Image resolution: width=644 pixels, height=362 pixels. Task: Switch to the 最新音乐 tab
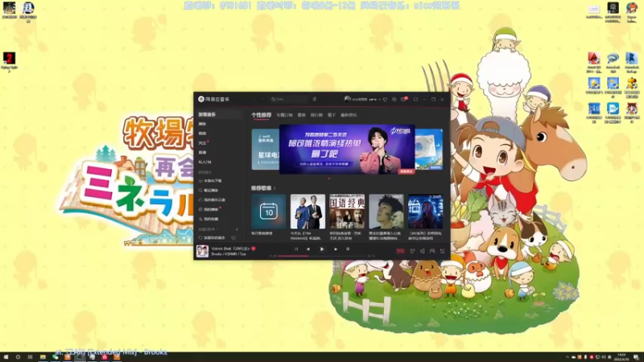[x=349, y=115]
